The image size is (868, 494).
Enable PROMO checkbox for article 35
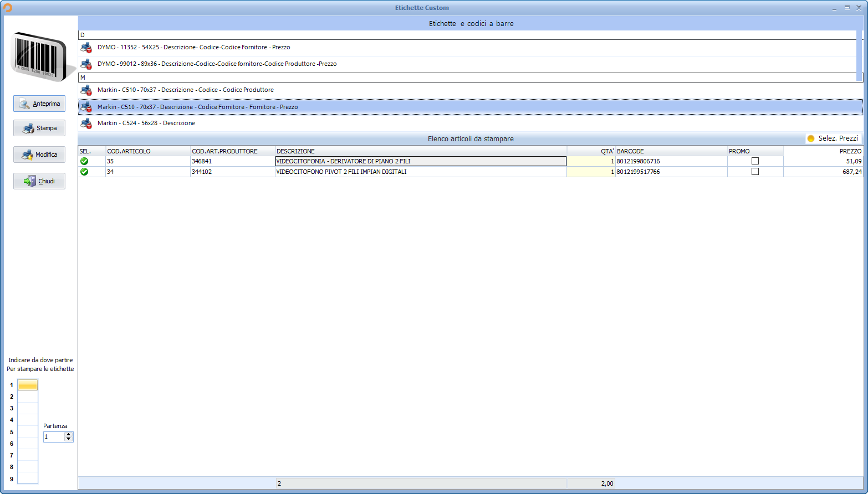(x=755, y=161)
